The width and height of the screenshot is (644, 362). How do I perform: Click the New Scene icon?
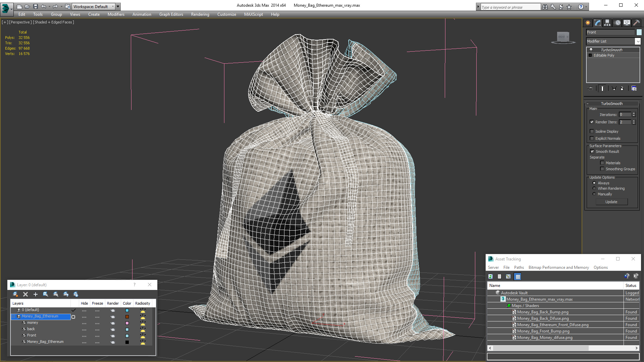19,6
